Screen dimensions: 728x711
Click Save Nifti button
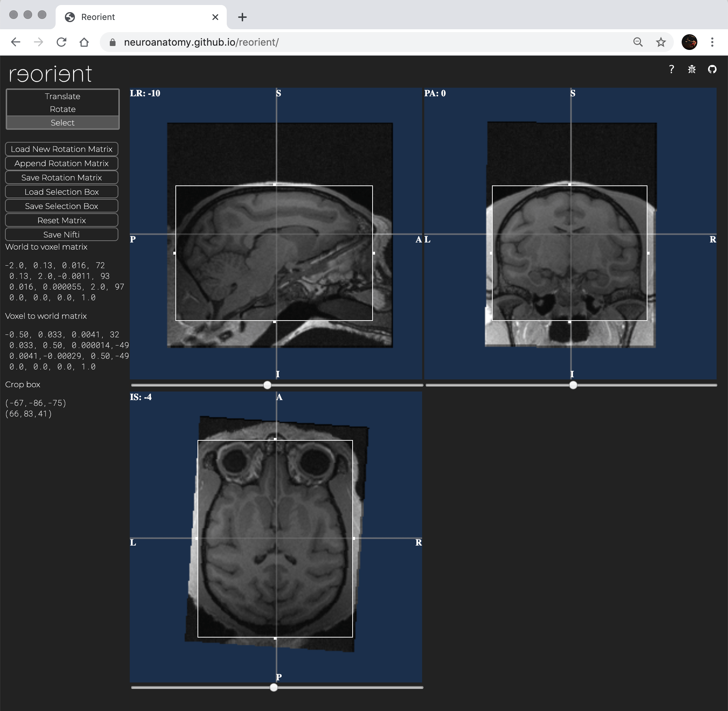pyautogui.click(x=61, y=234)
